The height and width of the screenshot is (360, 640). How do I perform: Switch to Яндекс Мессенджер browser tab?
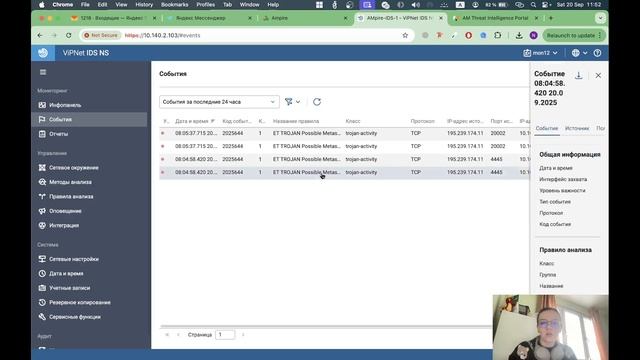(208, 18)
